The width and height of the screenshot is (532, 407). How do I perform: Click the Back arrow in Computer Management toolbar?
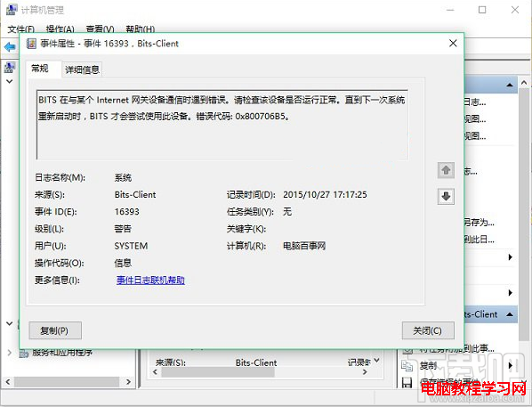click(x=10, y=46)
